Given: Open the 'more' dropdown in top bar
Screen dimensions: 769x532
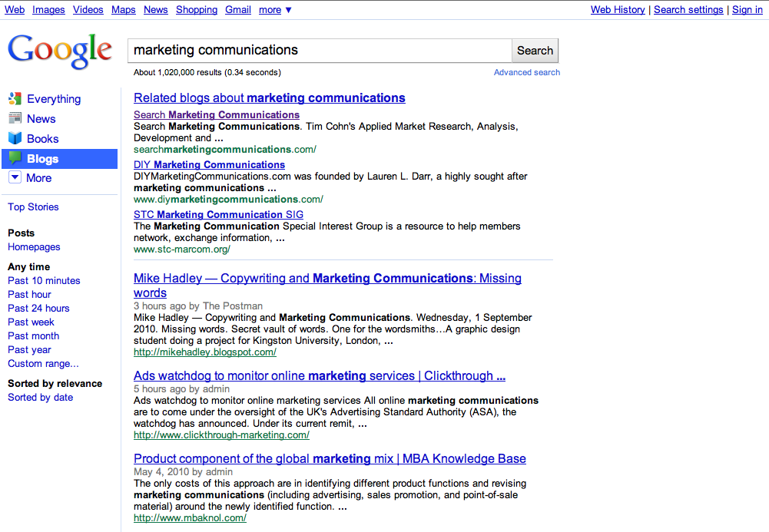Looking at the screenshot, I should point(275,10).
